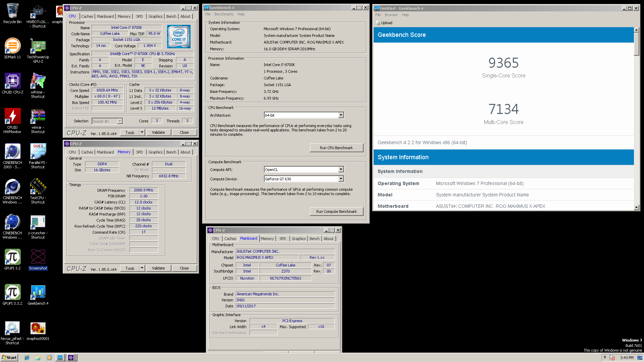Image resolution: width=644 pixels, height=362 pixels.
Task: Switch to Mainboard tab in top CPU-Z
Action: click(105, 16)
